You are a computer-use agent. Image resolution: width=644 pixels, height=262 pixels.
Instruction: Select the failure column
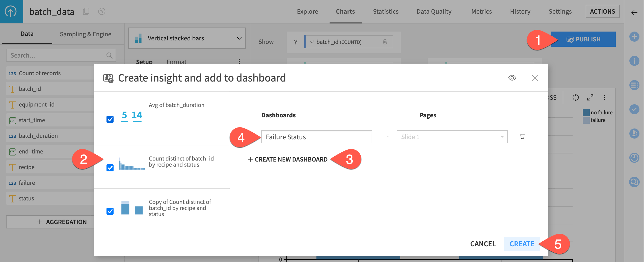(x=50, y=183)
